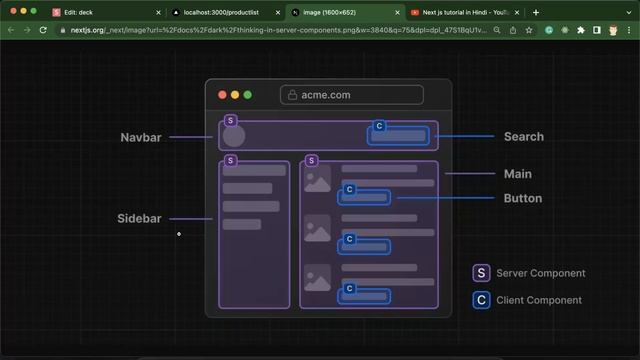Focus the nextjs.org address bar URL
Viewport: 640px width, 360px height.
[278, 30]
